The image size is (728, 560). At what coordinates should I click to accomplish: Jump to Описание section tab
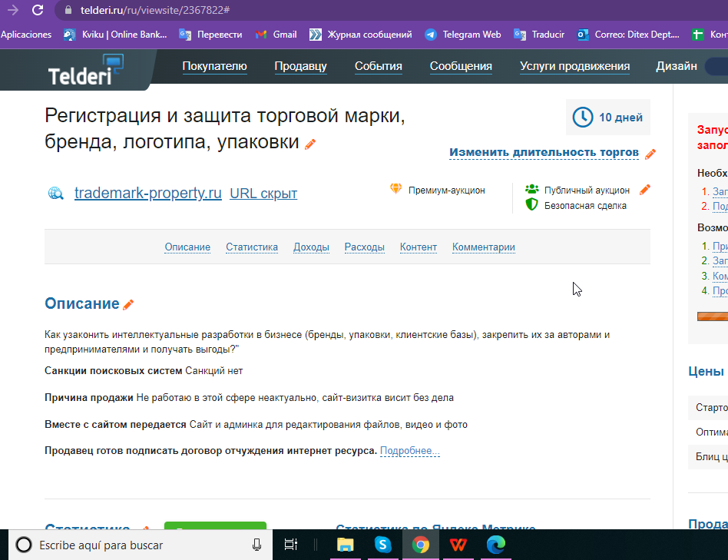(187, 247)
